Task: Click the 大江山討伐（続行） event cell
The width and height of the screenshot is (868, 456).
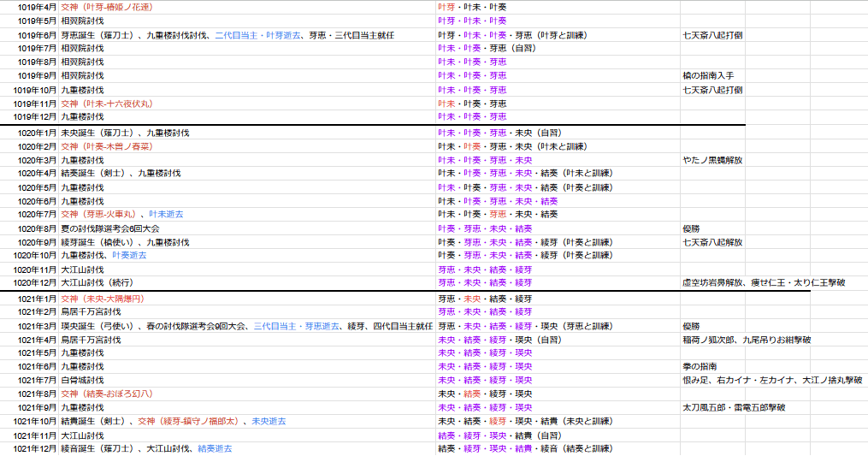Action: coord(97,282)
